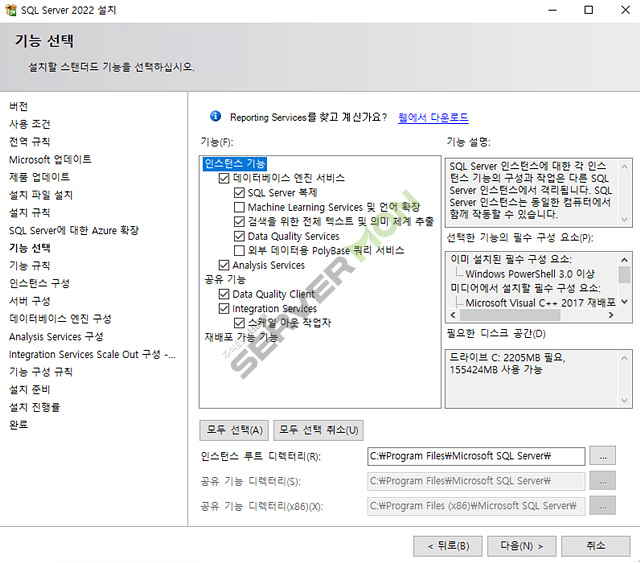Click the 공유 기능 디렉터리(S) path field
The width and height of the screenshot is (640, 563).
point(476,481)
